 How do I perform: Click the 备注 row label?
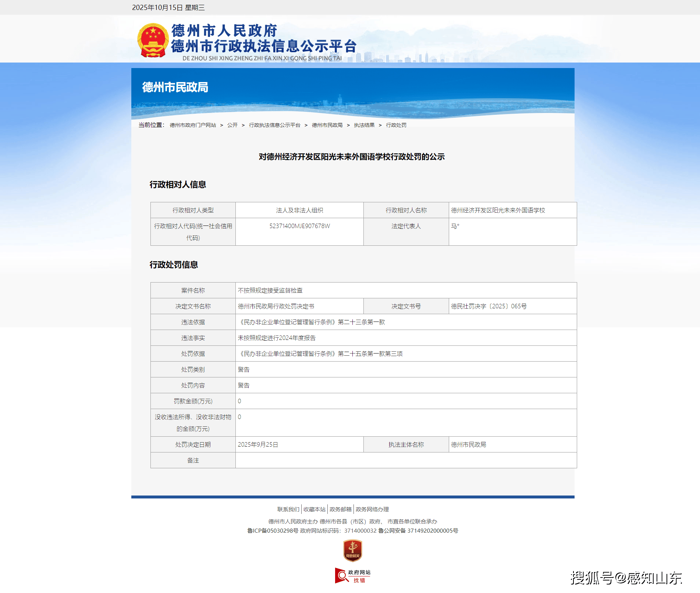tap(193, 460)
